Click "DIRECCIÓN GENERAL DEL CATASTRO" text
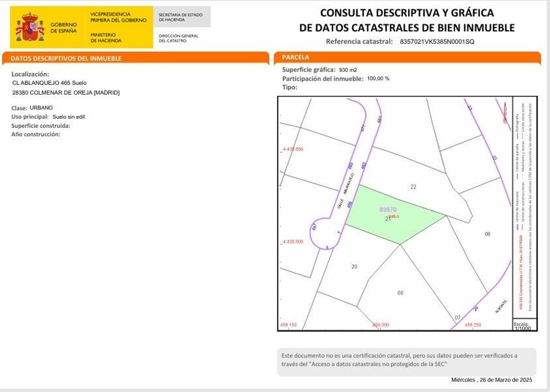This screenshot has width=550, height=392. [x=178, y=38]
